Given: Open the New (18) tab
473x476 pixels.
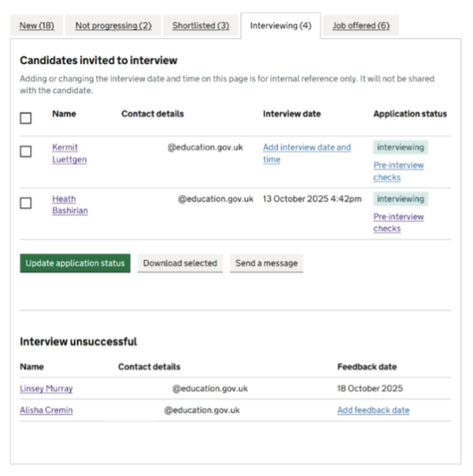Looking at the screenshot, I should point(37,26).
